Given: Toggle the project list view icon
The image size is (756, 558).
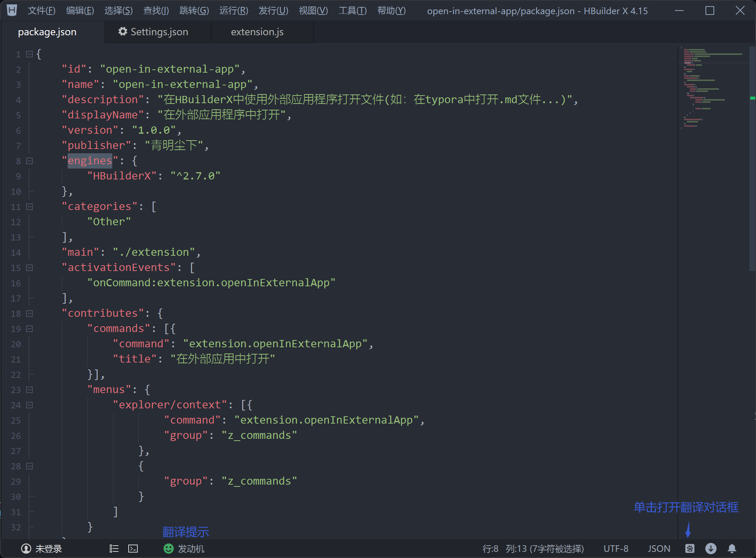Looking at the screenshot, I should pos(114,549).
